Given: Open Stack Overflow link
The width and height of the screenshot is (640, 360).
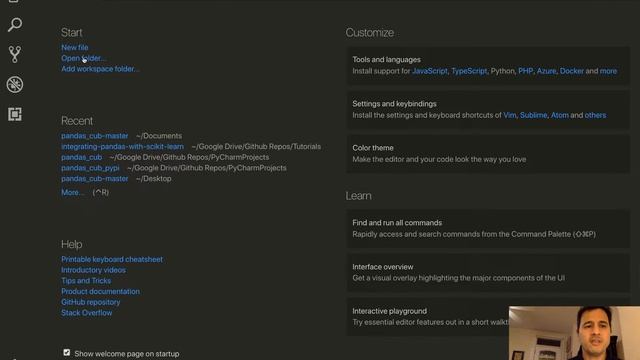Looking at the screenshot, I should (x=87, y=313).
